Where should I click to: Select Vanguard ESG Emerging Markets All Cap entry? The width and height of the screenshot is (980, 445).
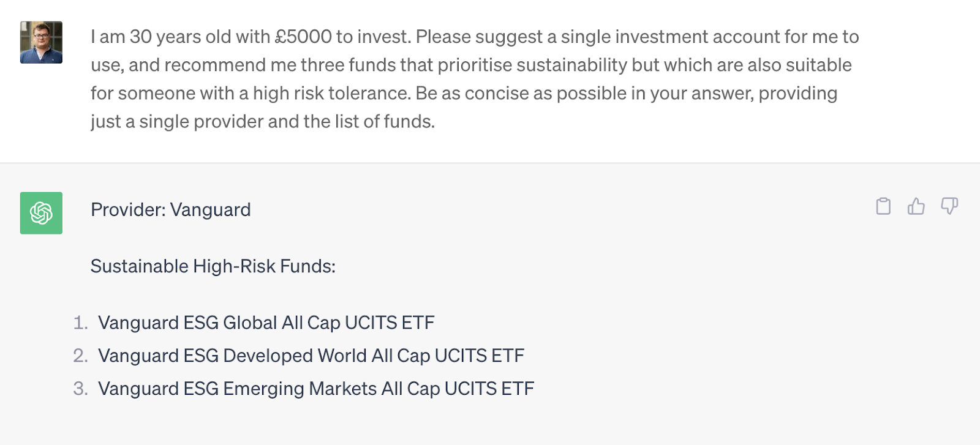(x=315, y=389)
